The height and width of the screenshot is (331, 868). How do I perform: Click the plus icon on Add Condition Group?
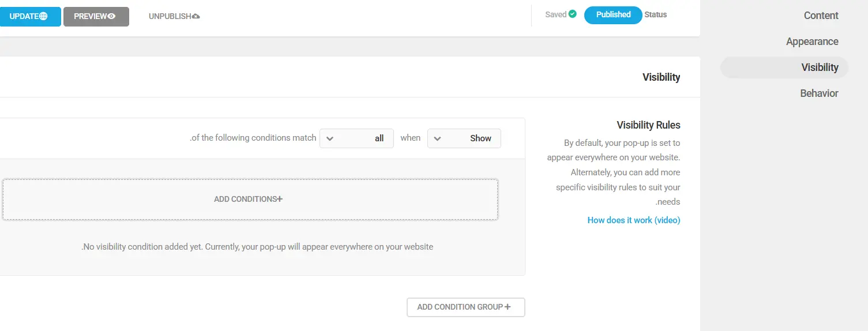tap(508, 307)
